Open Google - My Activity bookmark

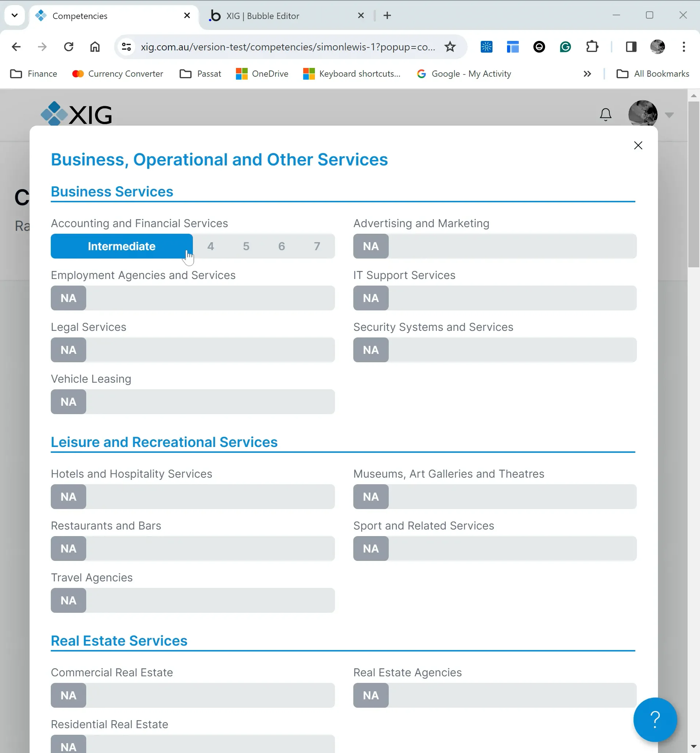click(x=464, y=74)
